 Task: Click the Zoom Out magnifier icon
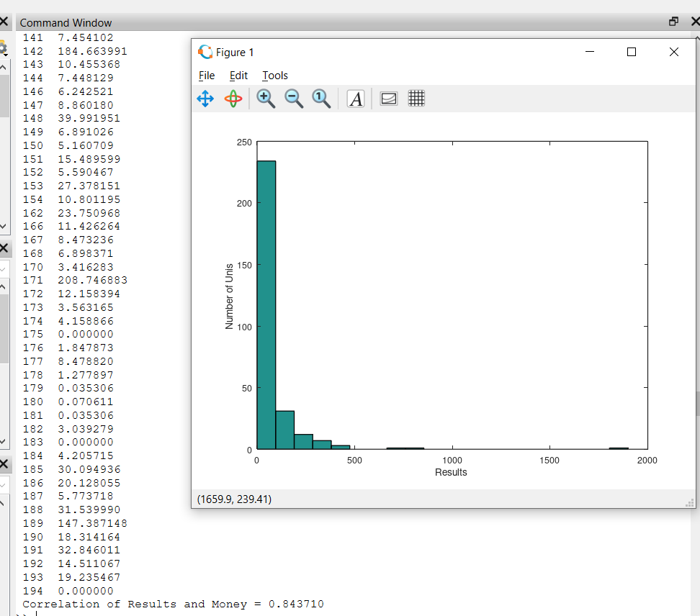(294, 99)
